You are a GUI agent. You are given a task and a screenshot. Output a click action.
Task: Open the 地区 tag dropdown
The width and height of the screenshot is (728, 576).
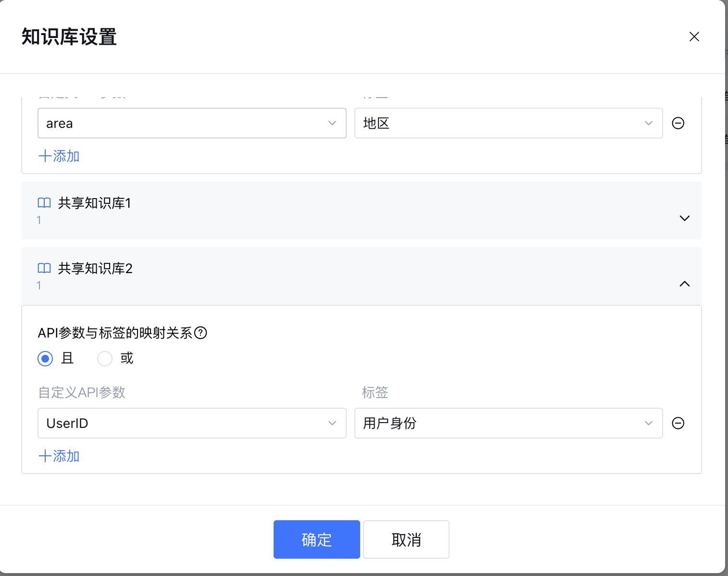click(x=508, y=123)
